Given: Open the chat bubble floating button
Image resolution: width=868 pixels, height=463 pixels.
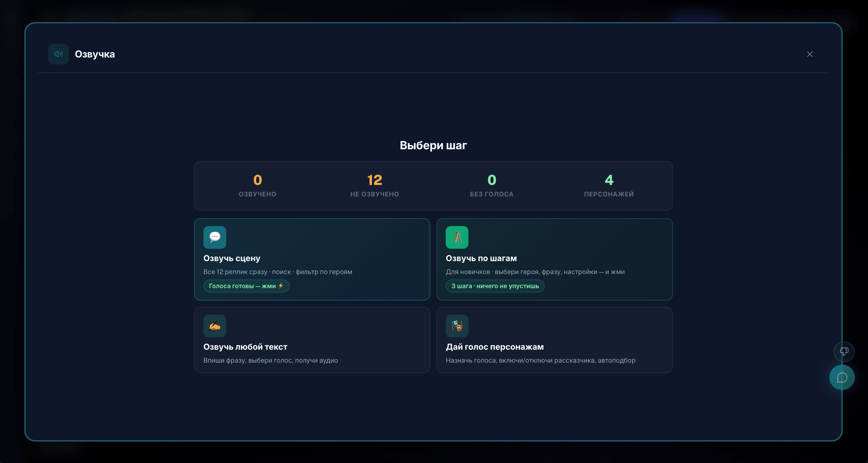Looking at the screenshot, I should pos(842,378).
